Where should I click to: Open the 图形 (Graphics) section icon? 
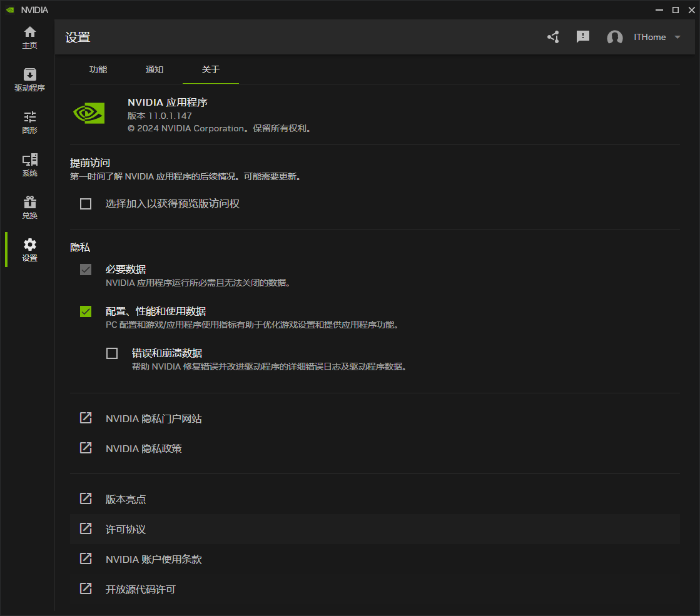pos(29,119)
